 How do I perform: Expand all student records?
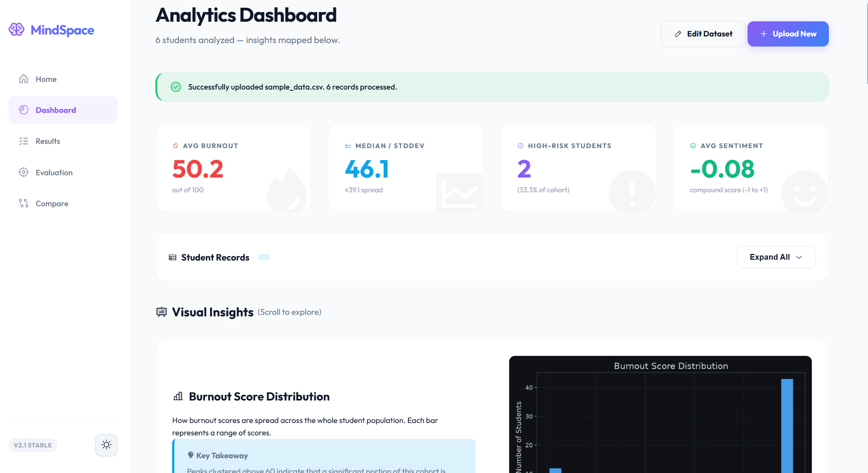click(776, 257)
